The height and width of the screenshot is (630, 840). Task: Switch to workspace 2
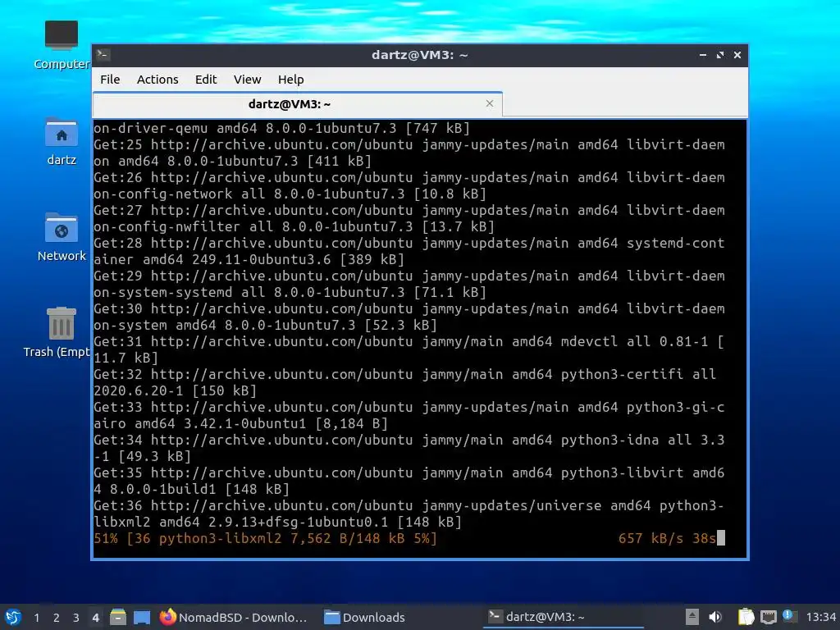[x=57, y=618]
